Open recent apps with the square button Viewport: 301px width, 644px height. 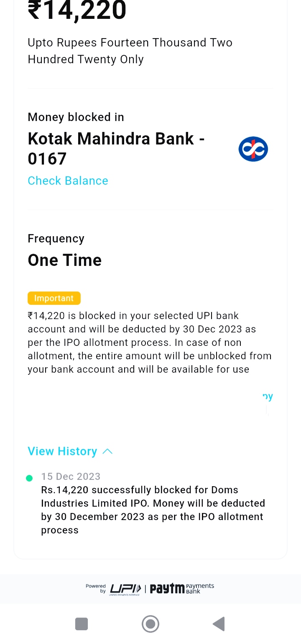tap(82, 624)
